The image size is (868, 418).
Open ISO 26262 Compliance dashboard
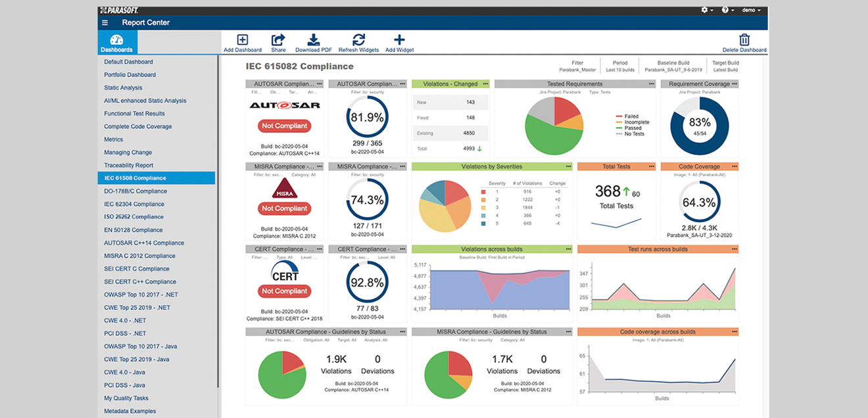coord(133,217)
